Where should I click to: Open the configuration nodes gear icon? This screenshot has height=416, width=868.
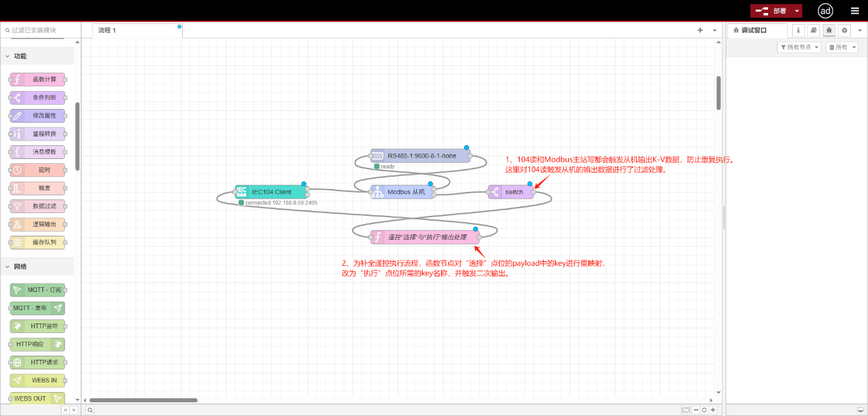pos(844,30)
